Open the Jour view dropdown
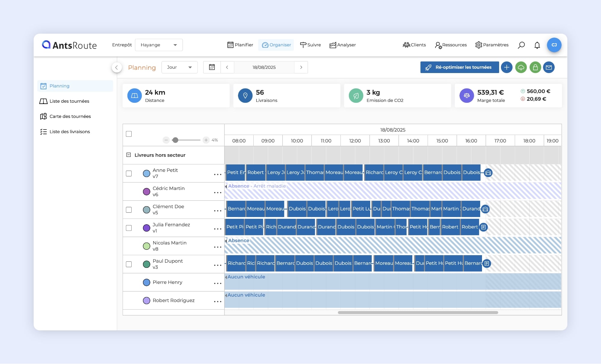601x364 pixels. pos(179,67)
